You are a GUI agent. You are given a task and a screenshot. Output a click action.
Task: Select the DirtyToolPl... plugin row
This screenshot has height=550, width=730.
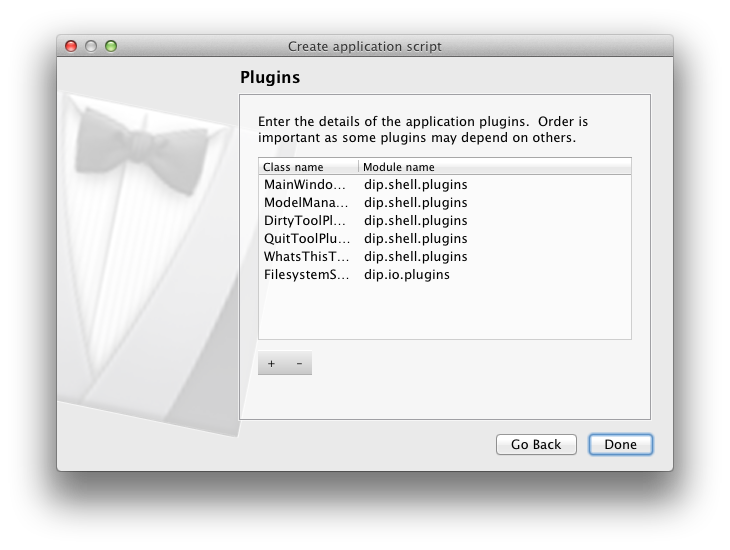tap(307, 221)
